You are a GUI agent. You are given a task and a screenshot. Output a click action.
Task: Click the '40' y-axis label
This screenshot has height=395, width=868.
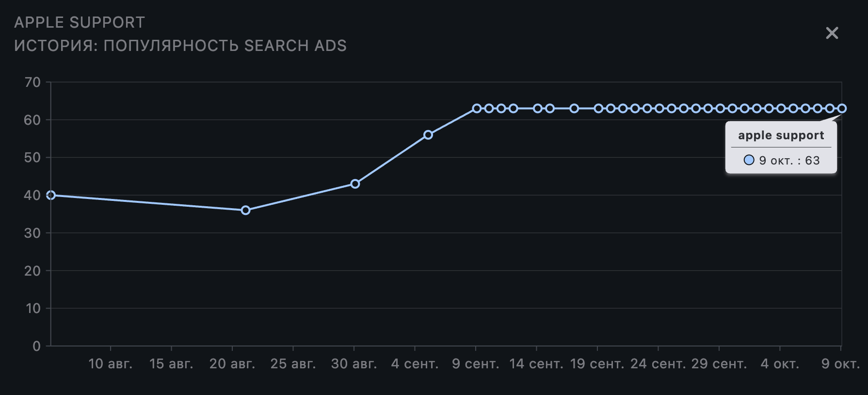point(32,196)
